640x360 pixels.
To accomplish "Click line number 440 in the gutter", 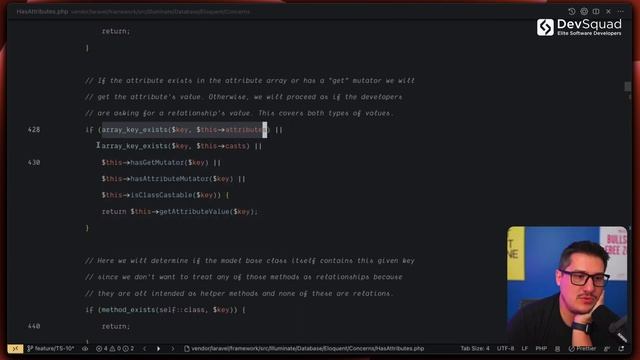I will pyautogui.click(x=34, y=326).
